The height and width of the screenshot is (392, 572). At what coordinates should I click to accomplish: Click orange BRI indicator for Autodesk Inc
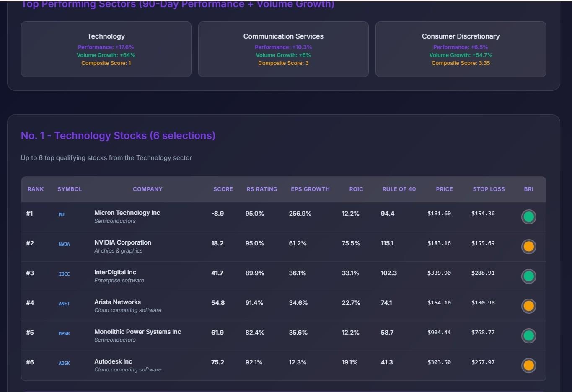[528, 366]
